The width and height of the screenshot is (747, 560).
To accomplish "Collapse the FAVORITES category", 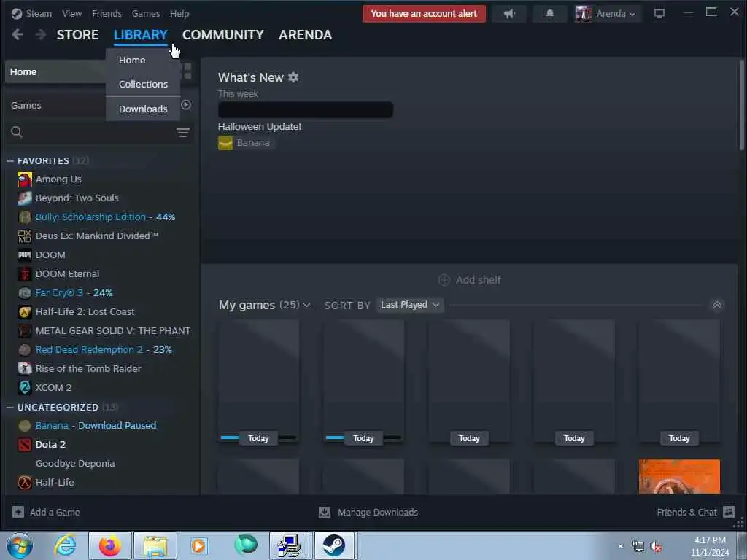I will [x=10, y=161].
